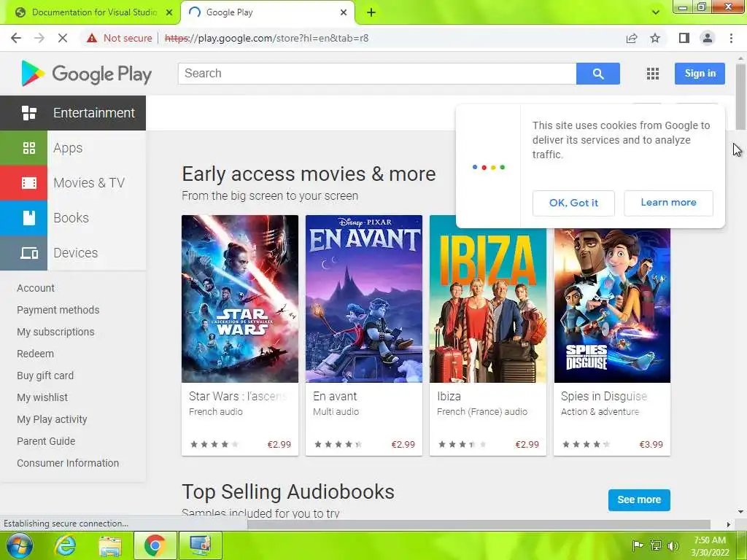Open the Google apps grid icon
Screen dimensions: 747x560
click(653, 74)
